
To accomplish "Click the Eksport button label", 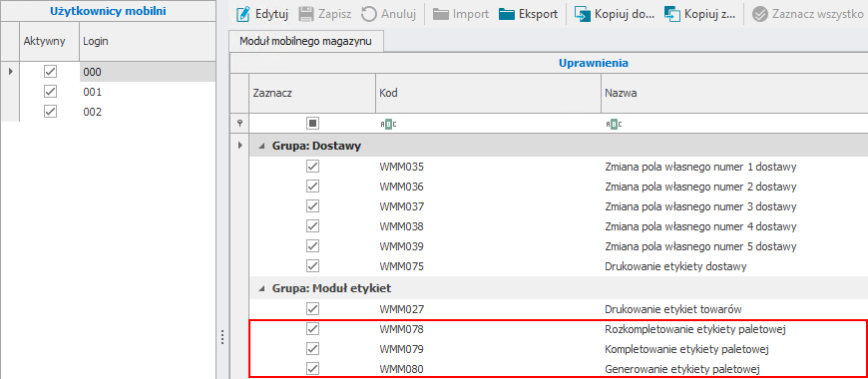I will [538, 14].
